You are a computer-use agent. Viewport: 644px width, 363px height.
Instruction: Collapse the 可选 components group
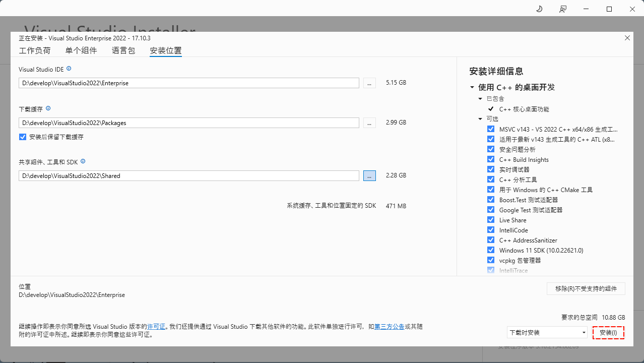(x=480, y=119)
